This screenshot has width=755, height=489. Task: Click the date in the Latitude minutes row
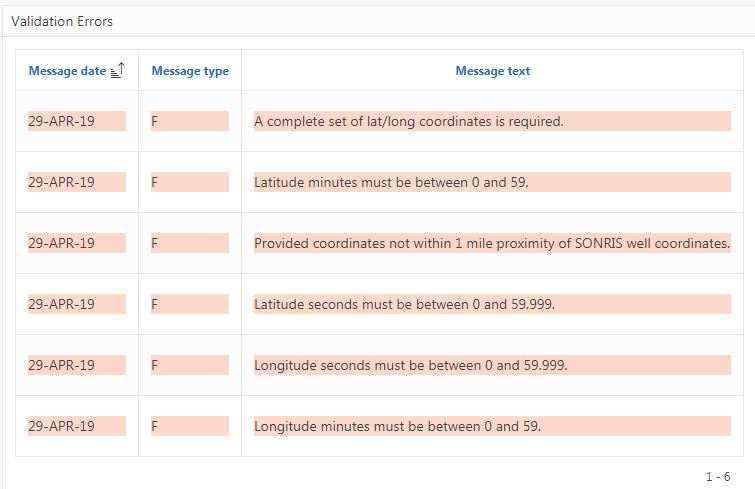tap(62, 183)
